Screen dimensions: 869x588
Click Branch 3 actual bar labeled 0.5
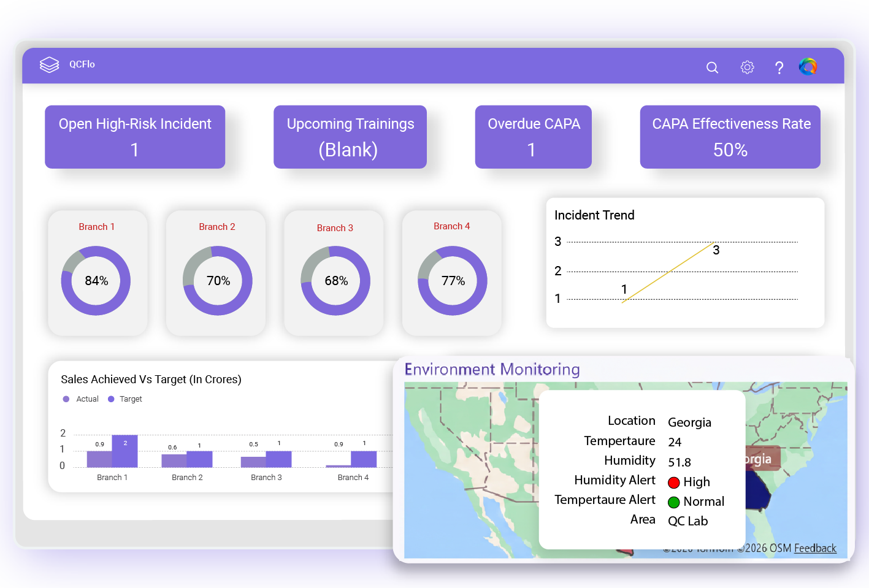click(253, 462)
